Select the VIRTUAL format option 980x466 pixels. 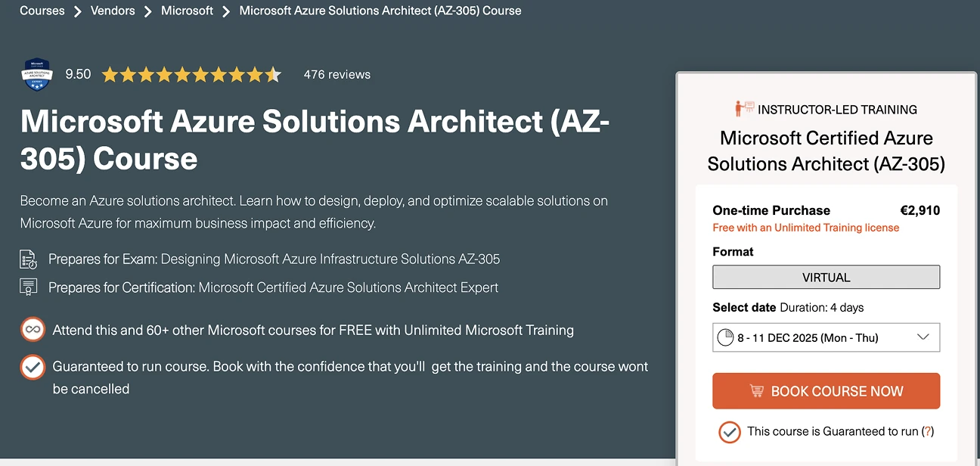826,278
